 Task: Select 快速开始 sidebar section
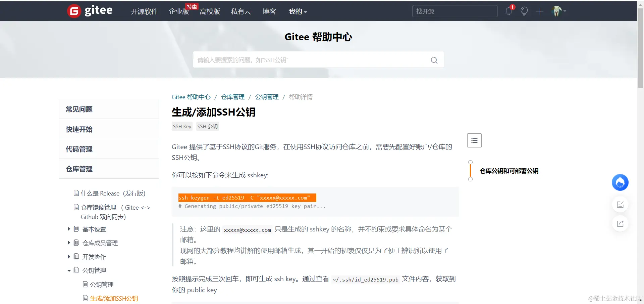(109, 129)
